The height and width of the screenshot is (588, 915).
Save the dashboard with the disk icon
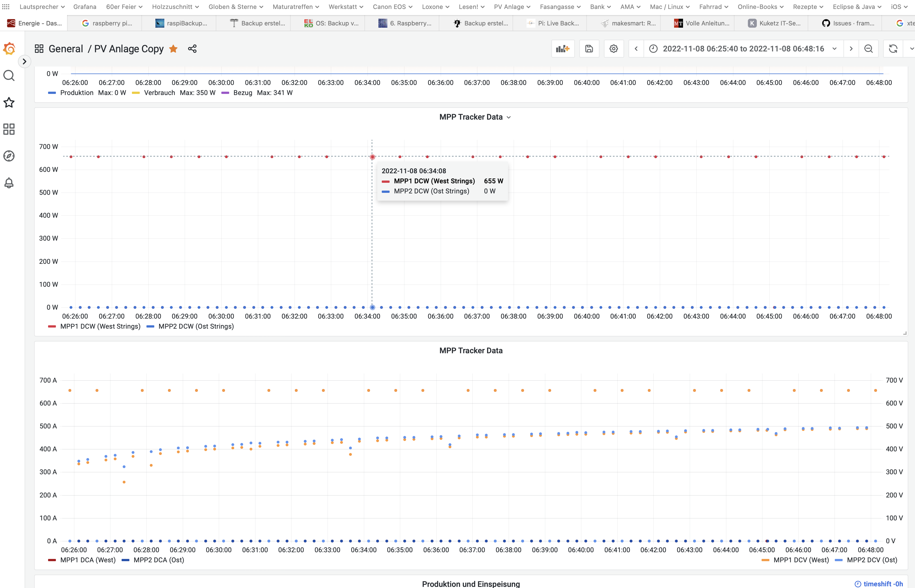tap(589, 49)
